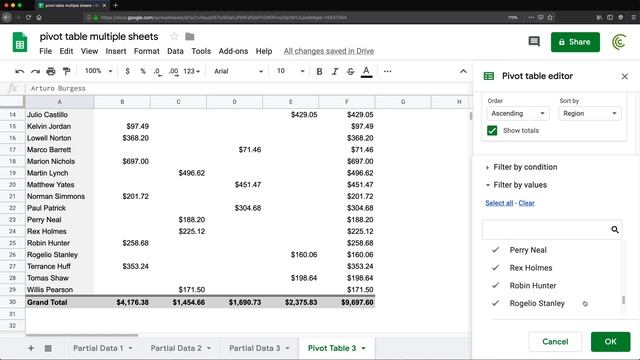
Task: Select the Paint format tool
Action: click(x=67, y=71)
